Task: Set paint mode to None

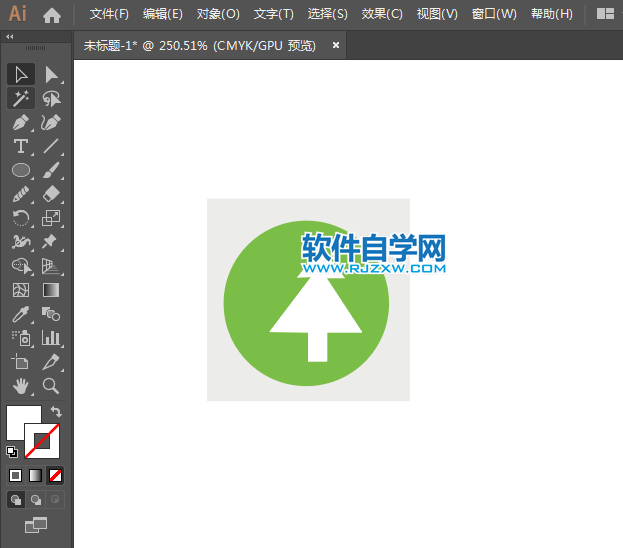Action: pyautogui.click(x=55, y=475)
